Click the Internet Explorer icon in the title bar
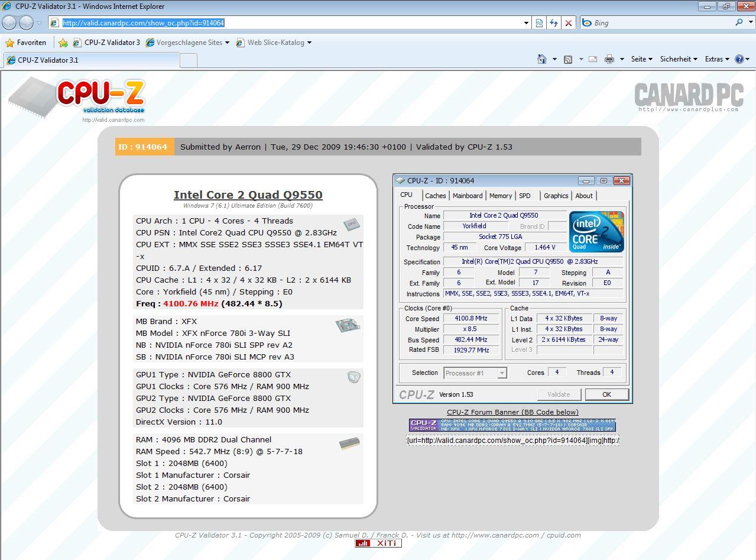The image size is (756, 560). (8, 7)
